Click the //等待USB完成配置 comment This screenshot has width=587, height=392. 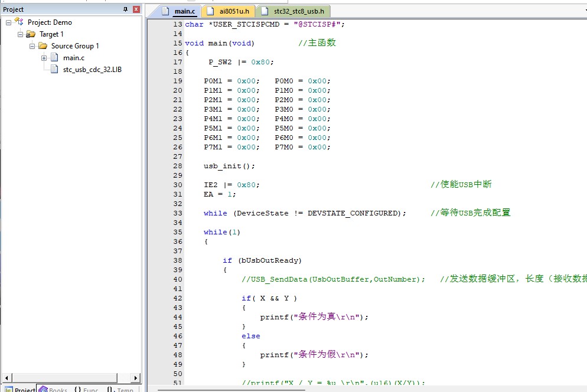[x=470, y=213]
